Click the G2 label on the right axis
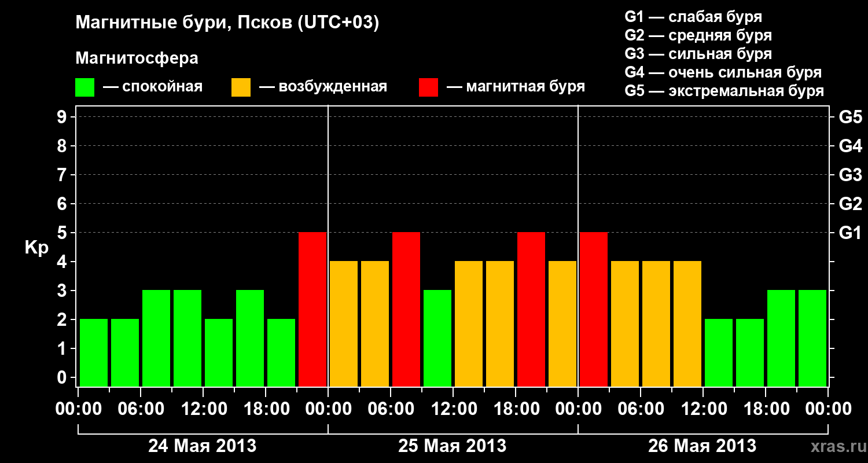The image size is (868, 463). [x=850, y=204]
